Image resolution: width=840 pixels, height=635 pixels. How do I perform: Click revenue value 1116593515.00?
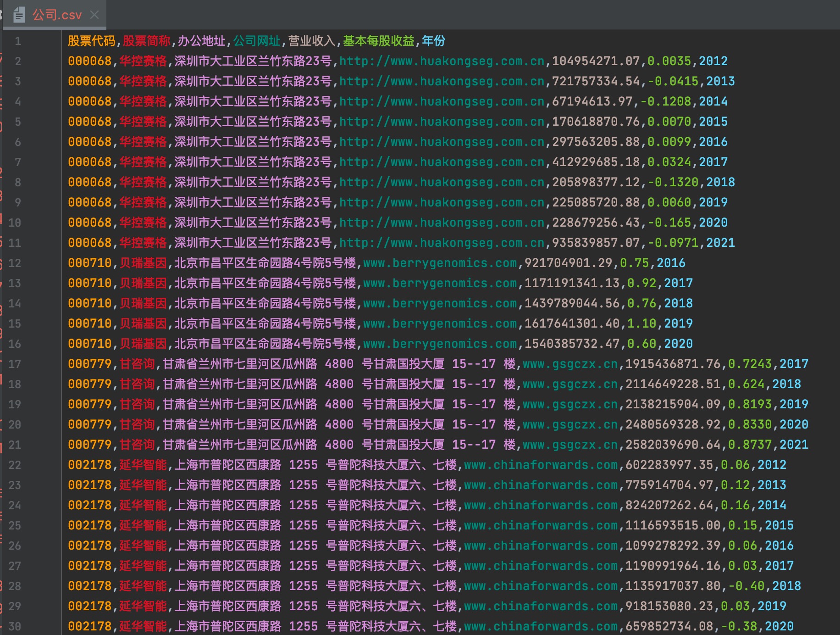tap(673, 525)
